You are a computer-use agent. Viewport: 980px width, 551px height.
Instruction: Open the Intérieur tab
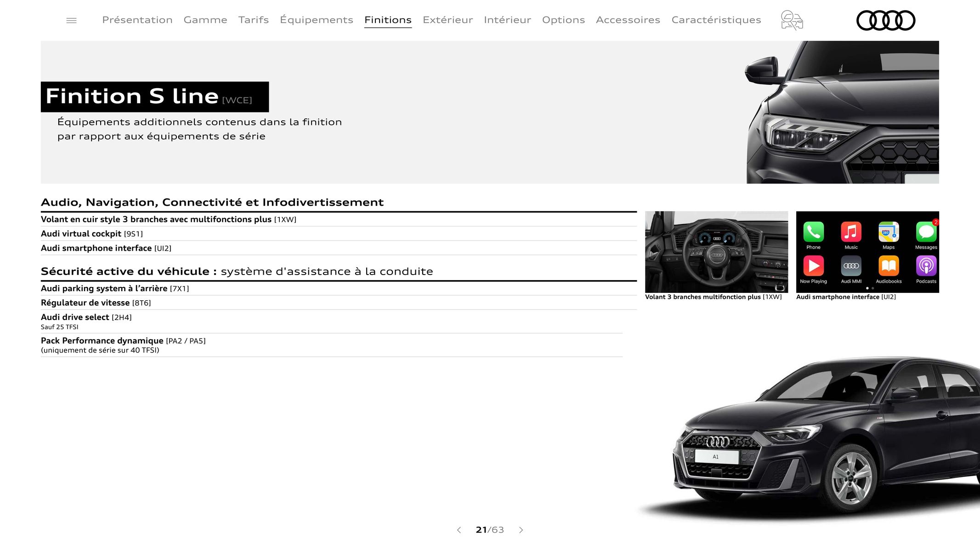point(507,20)
